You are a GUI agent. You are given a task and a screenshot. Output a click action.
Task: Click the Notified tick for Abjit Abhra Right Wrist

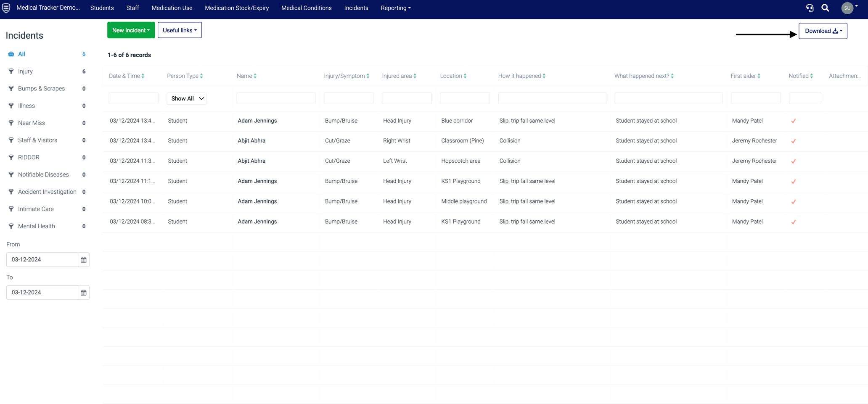793,141
